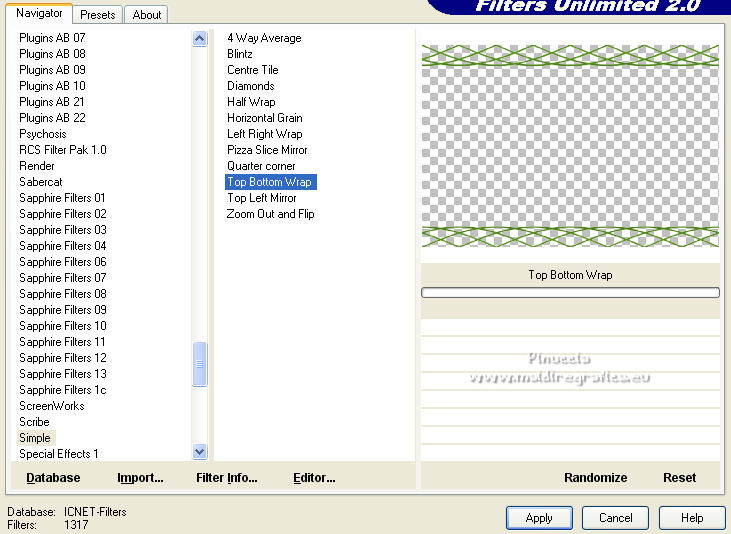Select the Half Wrap filter
Viewport: 731px width, 534px height.
(x=251, y=102)
